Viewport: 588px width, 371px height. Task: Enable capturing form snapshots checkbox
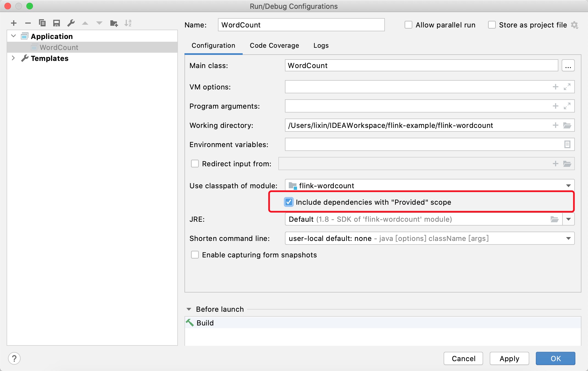click(195, 255)
